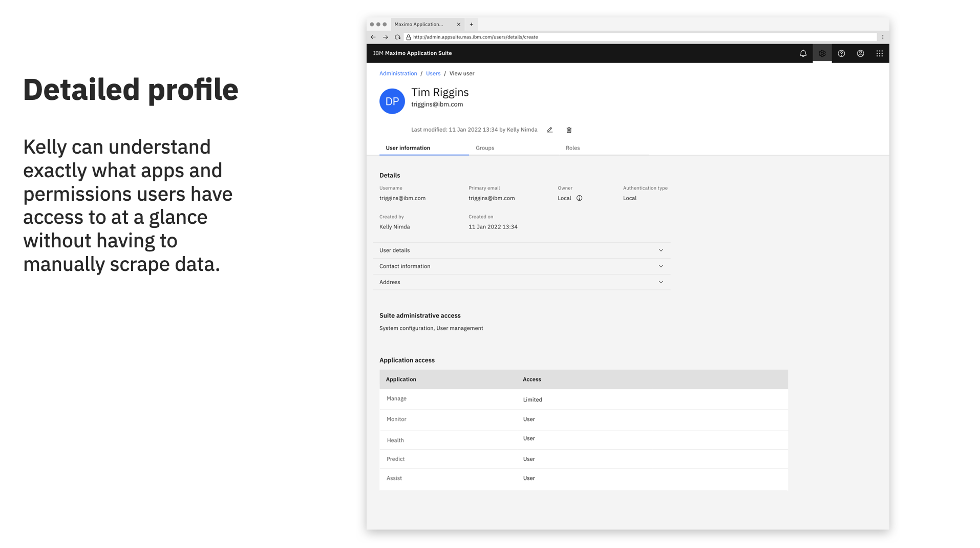Click the User access for Monitor

[528, 419]
